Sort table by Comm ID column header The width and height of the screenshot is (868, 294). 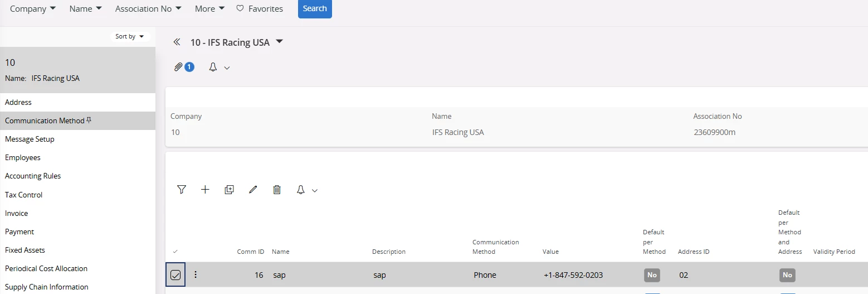[x=250, y=252]
